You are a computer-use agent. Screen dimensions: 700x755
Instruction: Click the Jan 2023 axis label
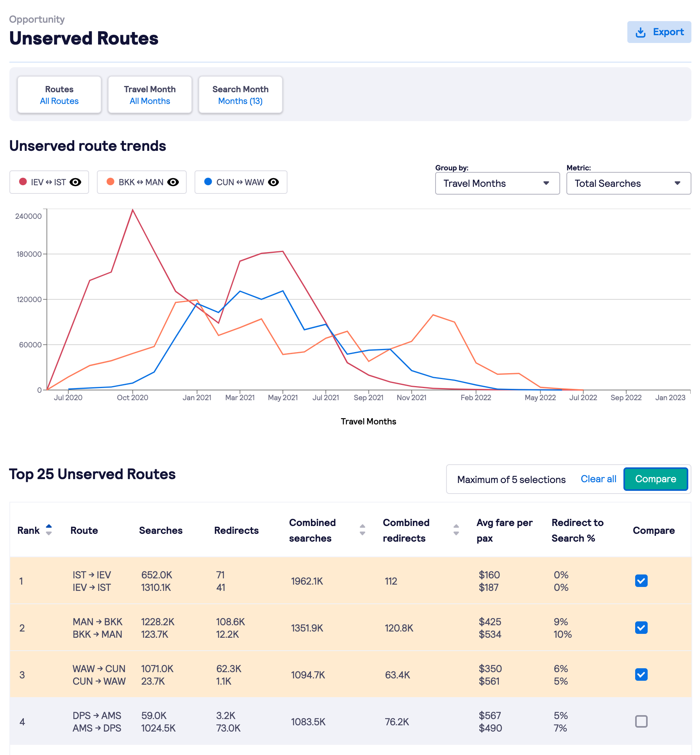tap(670, 397)
